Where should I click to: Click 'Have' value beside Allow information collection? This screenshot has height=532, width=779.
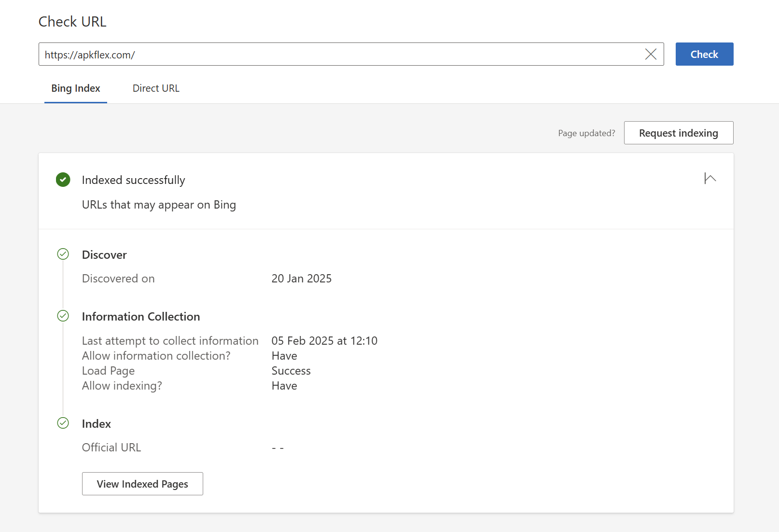pos(284,356)
